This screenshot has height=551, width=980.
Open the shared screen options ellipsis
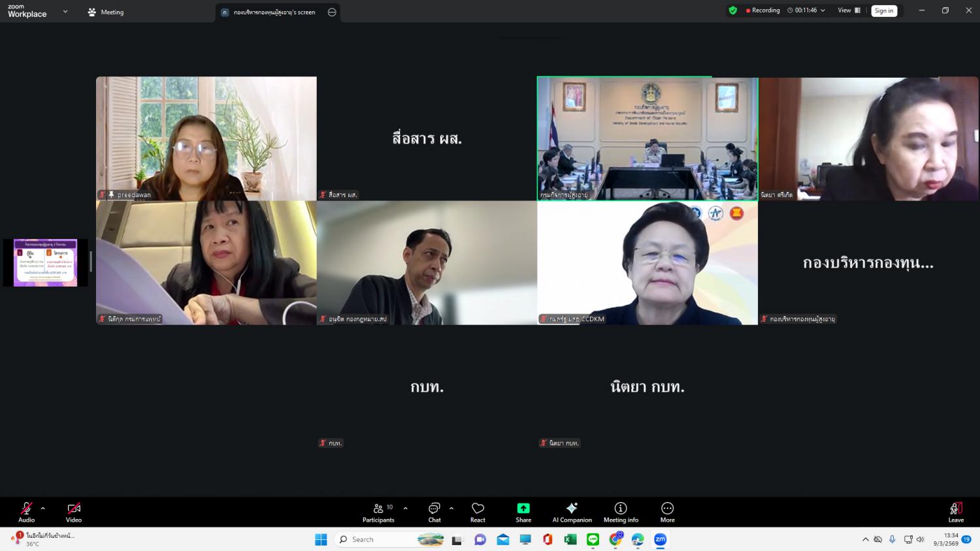(332, 12)
